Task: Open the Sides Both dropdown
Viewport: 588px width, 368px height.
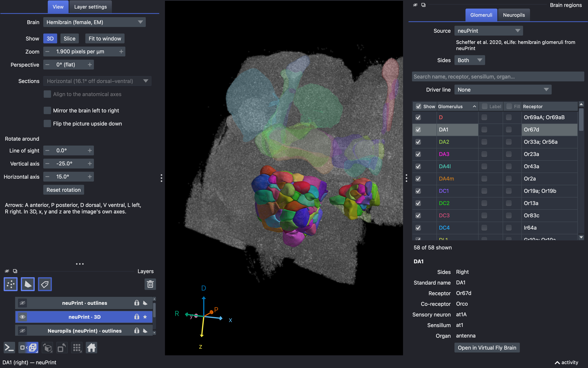Action: pos(469,60)
